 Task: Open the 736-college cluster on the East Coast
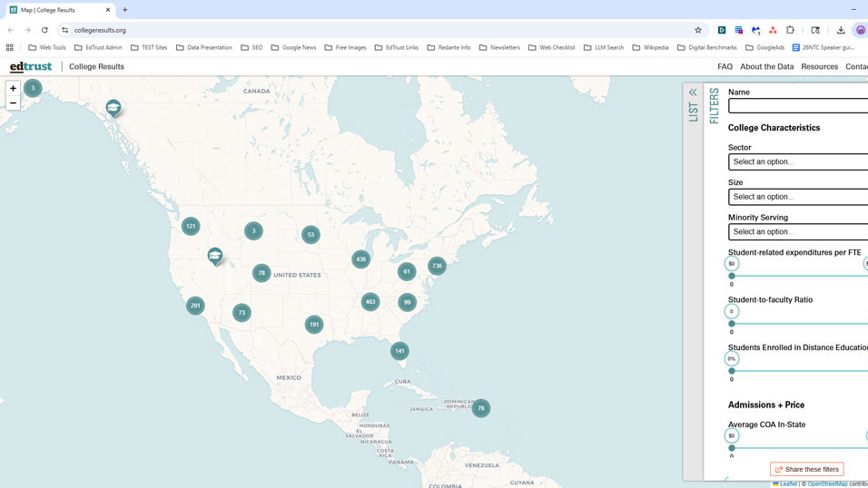click(437, 266)
